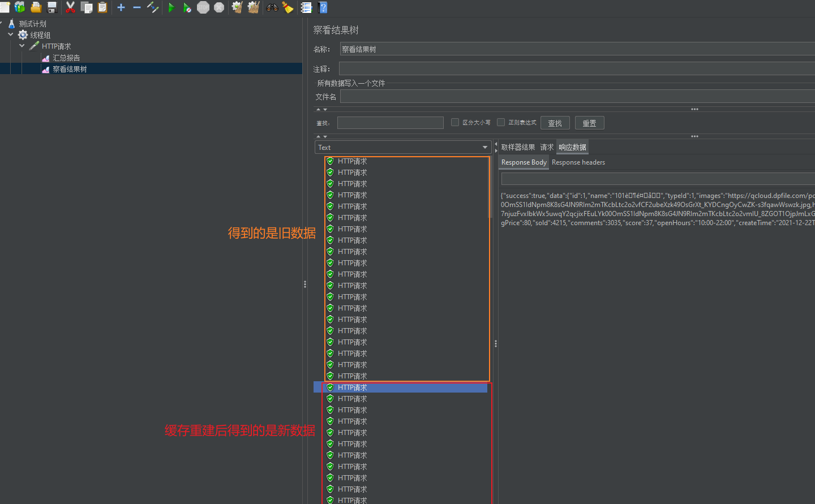Viewport: 815px width, 504px height.
Task: Open Help with the question mark icon
Action: tap(323, 7)
